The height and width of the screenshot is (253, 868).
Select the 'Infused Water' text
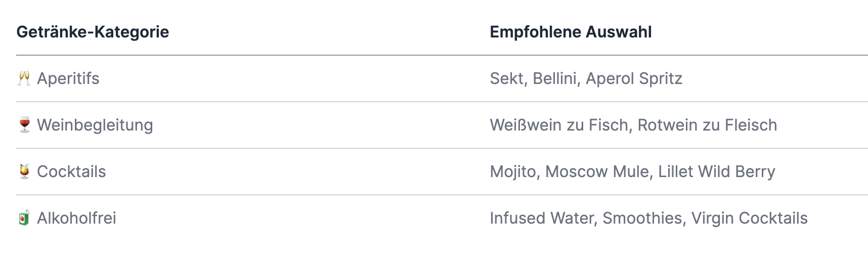coord(541,218)
